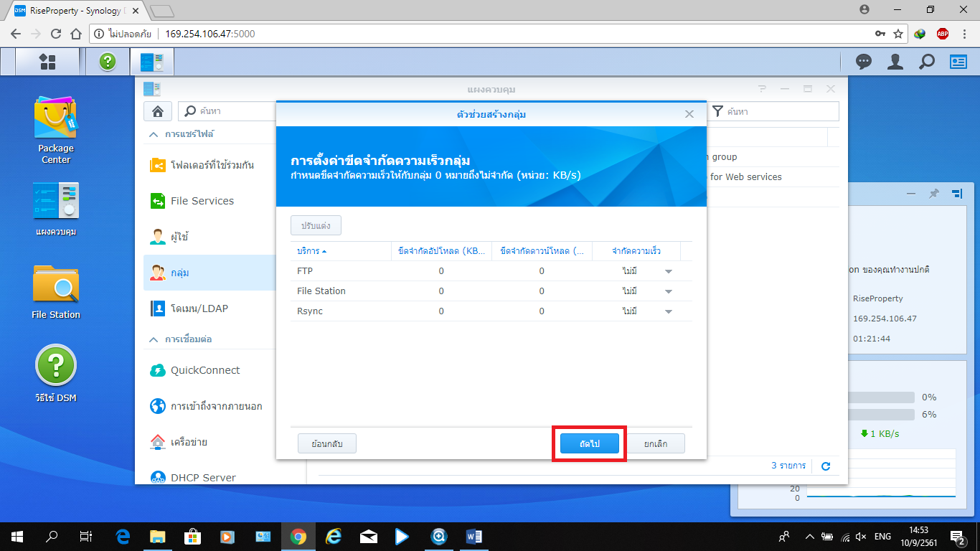The height and width of the screenshot is (551, 980).
Task: Click the DSM notifications speech bubble icon
Action: 864,62
